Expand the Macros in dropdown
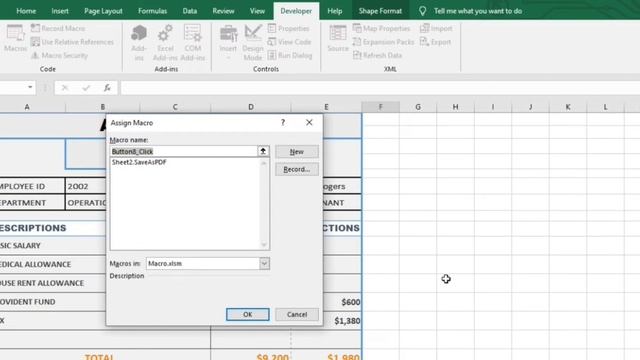This screenshot has width=640, height=360. click(264, 263)
